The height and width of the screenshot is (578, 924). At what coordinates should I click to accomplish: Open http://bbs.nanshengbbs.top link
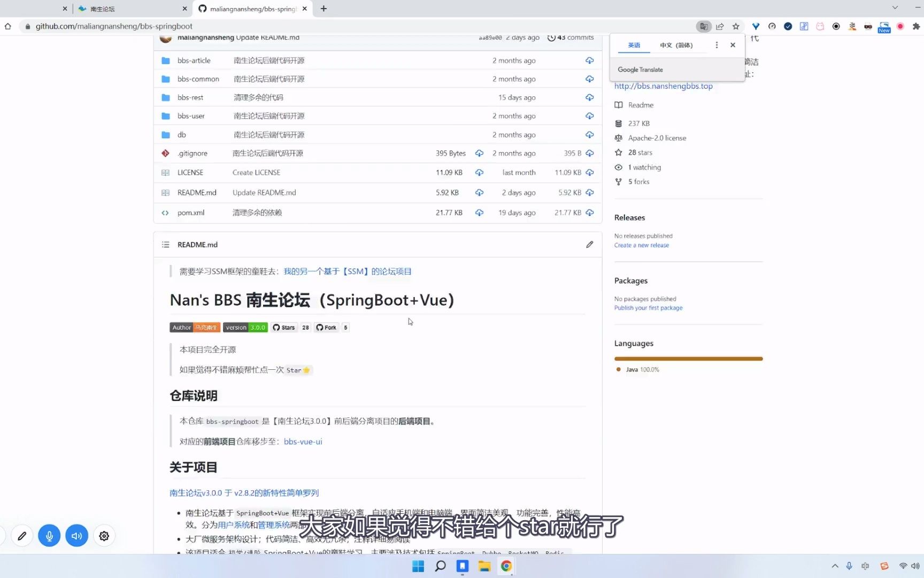click(x=663, y=86)
